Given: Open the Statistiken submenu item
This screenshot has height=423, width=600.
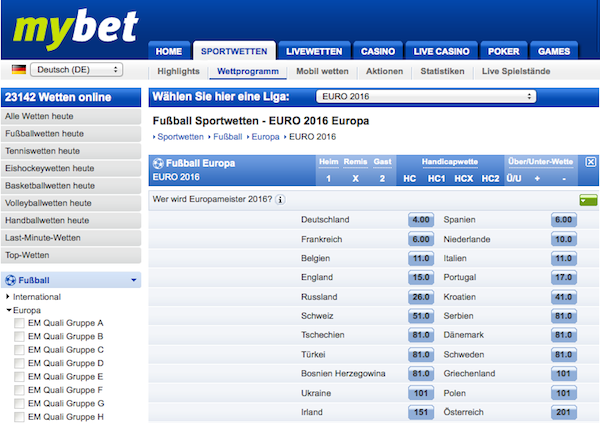Looking at the screenshot, I should tap(442, 71).
